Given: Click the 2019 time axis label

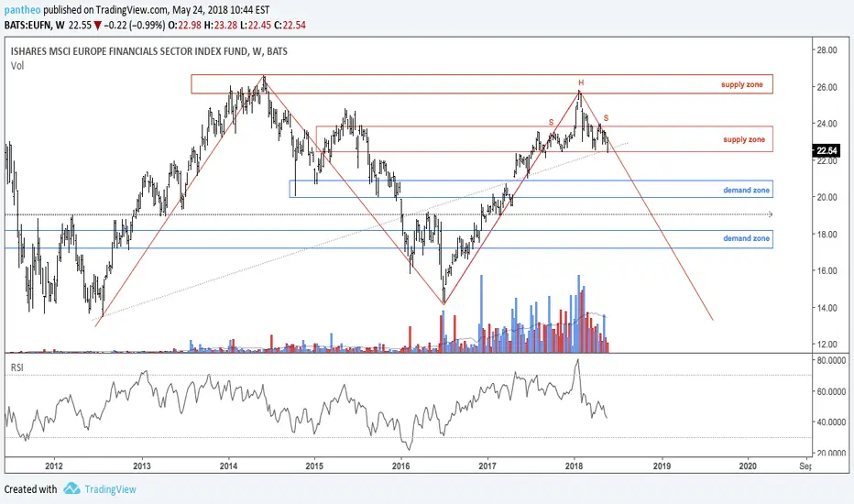Looking at the screenshot, I should (662, 466).
